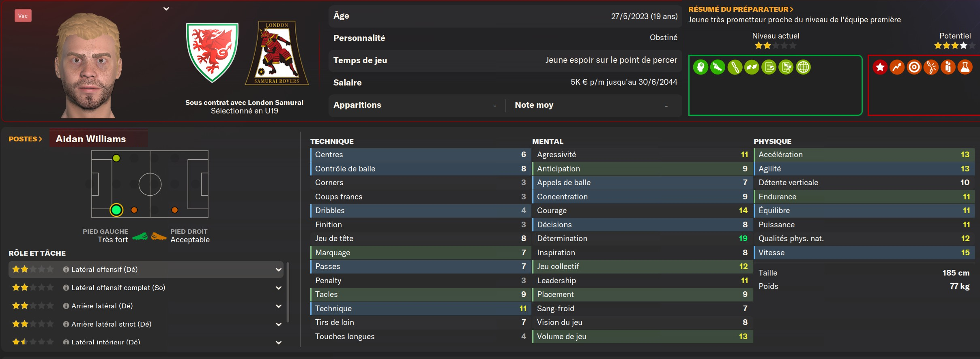Expand the Latéral offensif complet (So) role
The height and width of the screenshot is (359, 980).
coord(279,288)
